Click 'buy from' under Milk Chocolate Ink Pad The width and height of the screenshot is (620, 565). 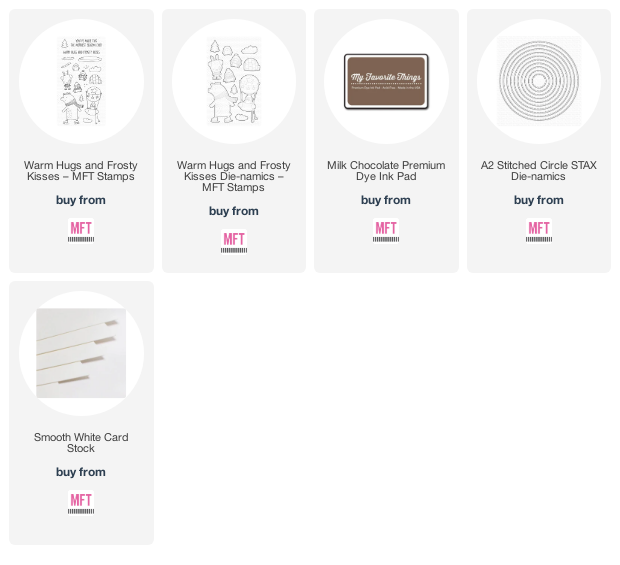[x=386, y=200]
